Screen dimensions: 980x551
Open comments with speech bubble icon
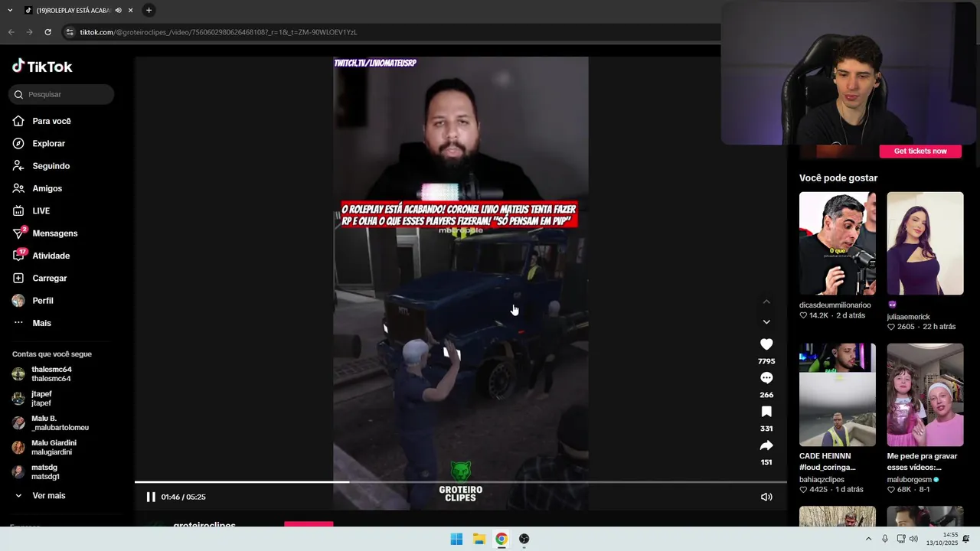tap(766, 378)
